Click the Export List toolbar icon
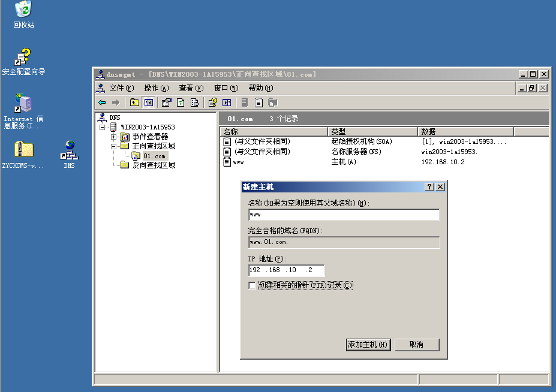Image resolution: width=556 pixels, height=392 pixels. (194, 102)
